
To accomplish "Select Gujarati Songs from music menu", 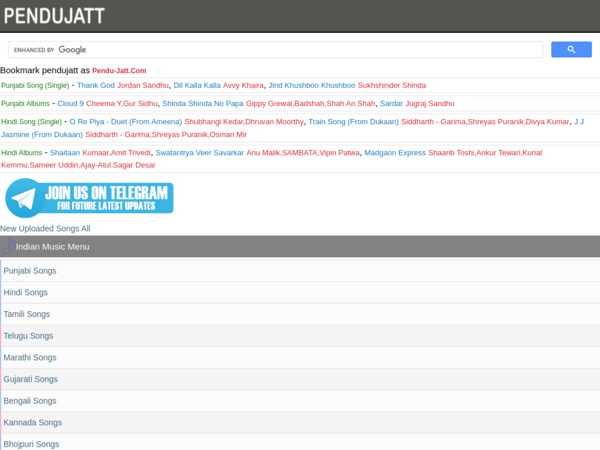I will tap(300, 379).
